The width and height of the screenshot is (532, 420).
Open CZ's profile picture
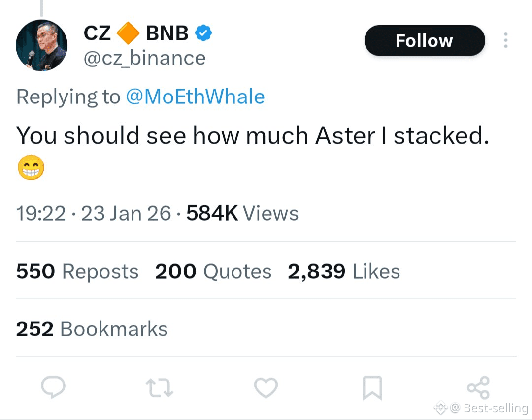41,46
